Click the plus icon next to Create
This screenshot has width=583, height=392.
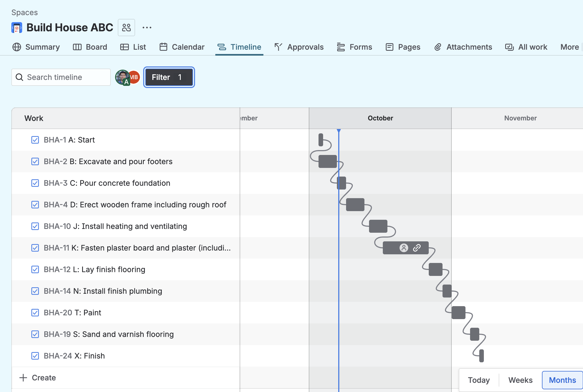point(24,378)
